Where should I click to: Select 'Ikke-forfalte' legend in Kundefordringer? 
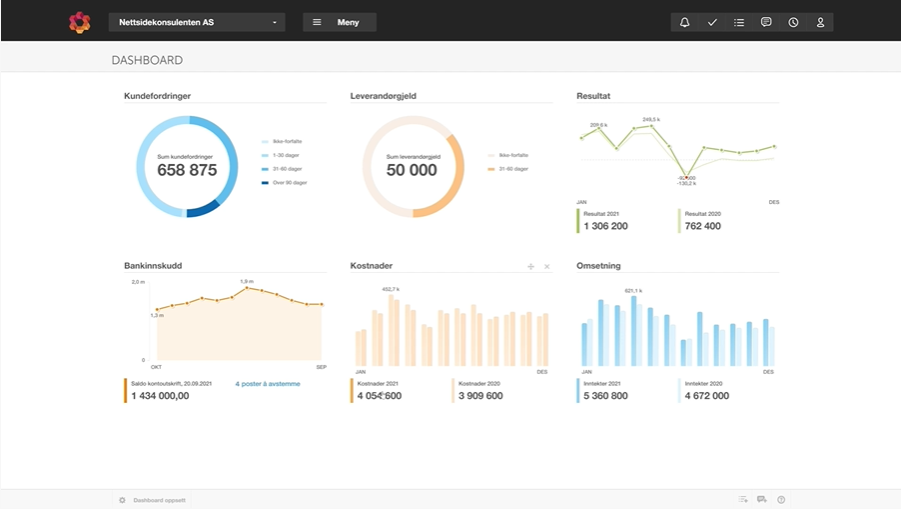tap(282, 141)
